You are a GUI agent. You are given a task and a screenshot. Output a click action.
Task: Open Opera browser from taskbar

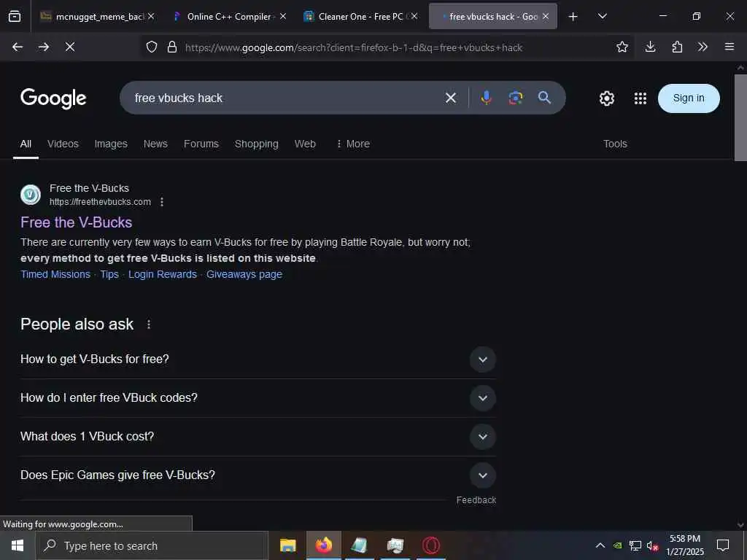coord(430,545)
